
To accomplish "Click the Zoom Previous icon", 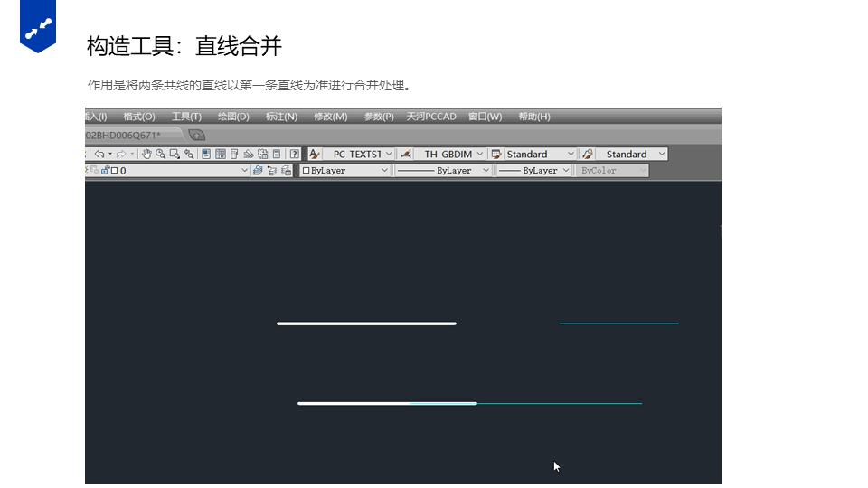I will point(189,154).
